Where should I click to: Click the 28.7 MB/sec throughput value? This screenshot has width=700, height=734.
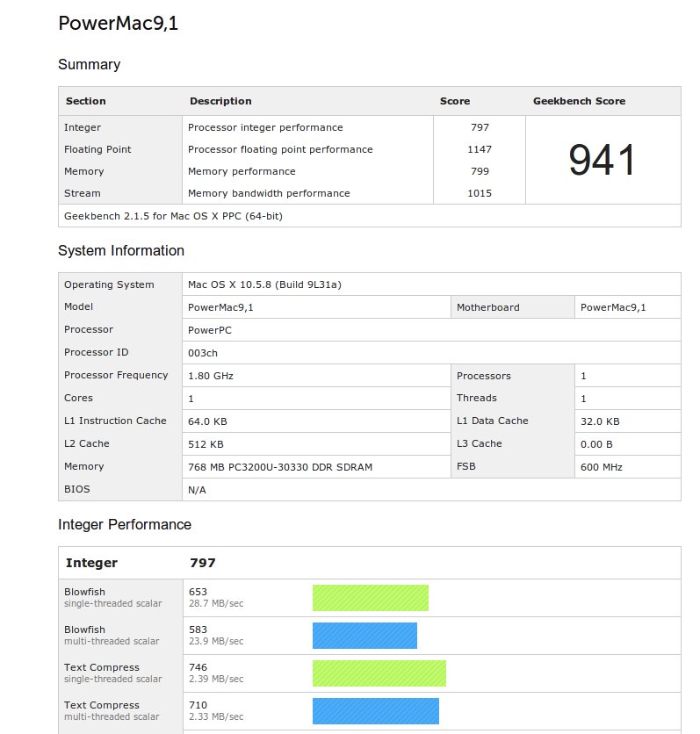coord(216,604)
